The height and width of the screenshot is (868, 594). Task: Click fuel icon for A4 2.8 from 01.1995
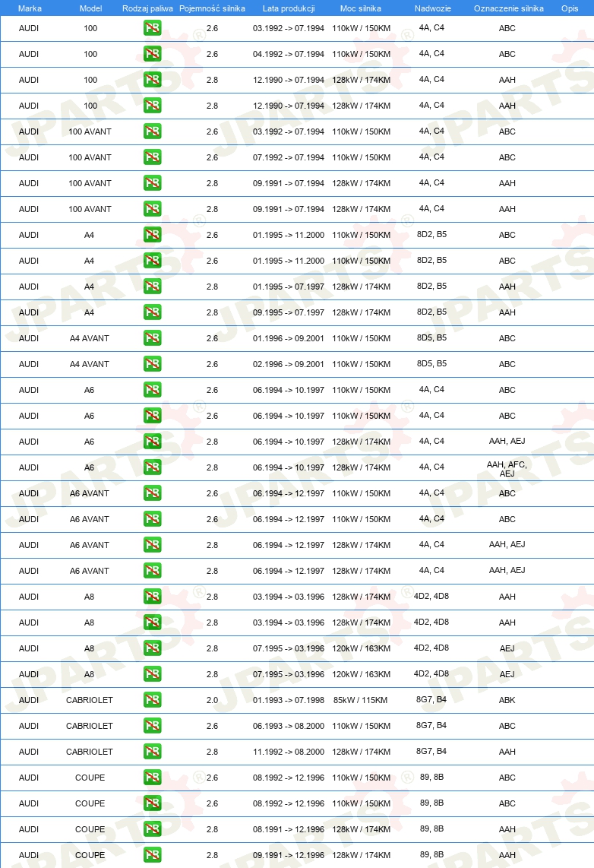point(152,287)
